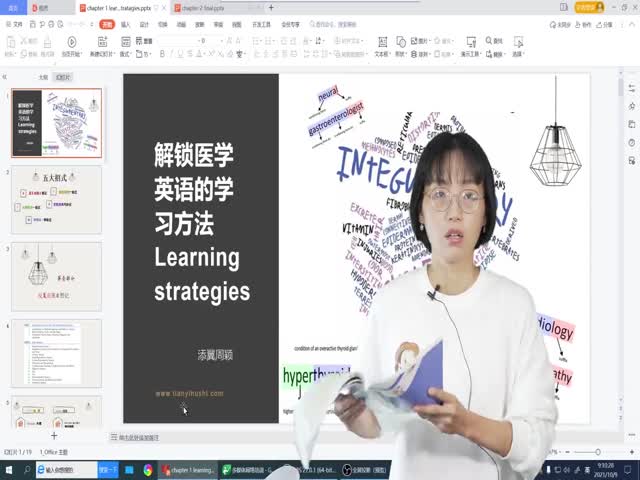Open the 视图 (View) ribbon tab
Viewport: 640px width, 480px height.
pyautogui.click(x=236, y=24)
